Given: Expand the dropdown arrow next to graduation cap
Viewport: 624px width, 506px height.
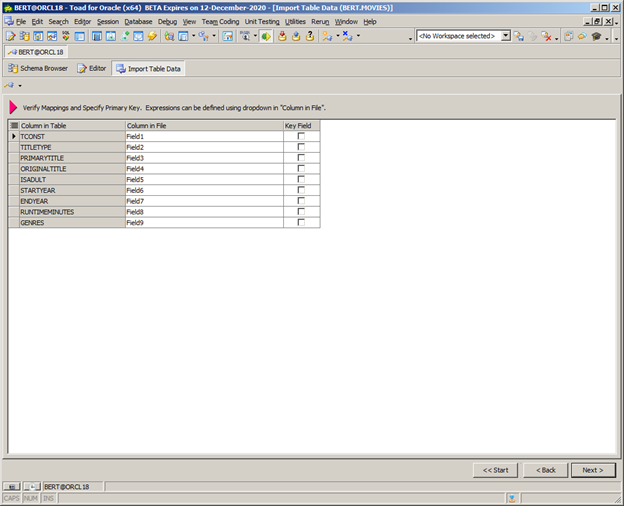Looking at the screenshot, I should point(607,39).
